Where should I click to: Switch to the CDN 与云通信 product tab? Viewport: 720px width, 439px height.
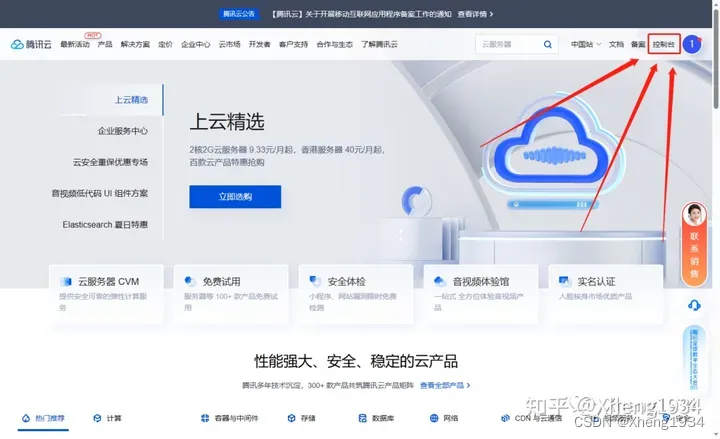pos(531,418)
